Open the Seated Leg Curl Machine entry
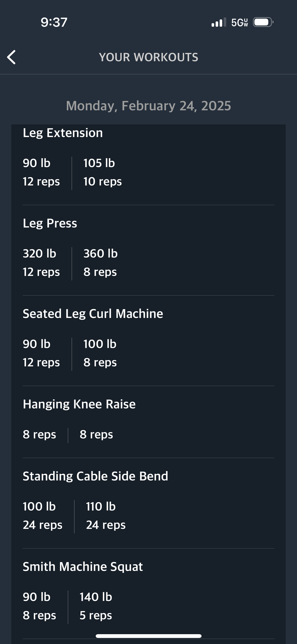 pos(93,314)
